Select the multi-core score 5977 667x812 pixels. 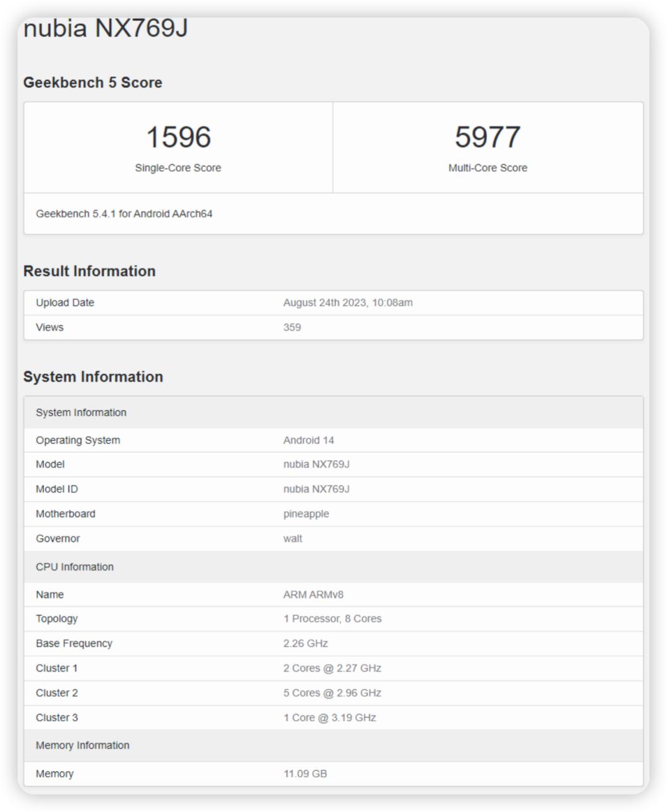pyautogui.click(x=487, y=137)
